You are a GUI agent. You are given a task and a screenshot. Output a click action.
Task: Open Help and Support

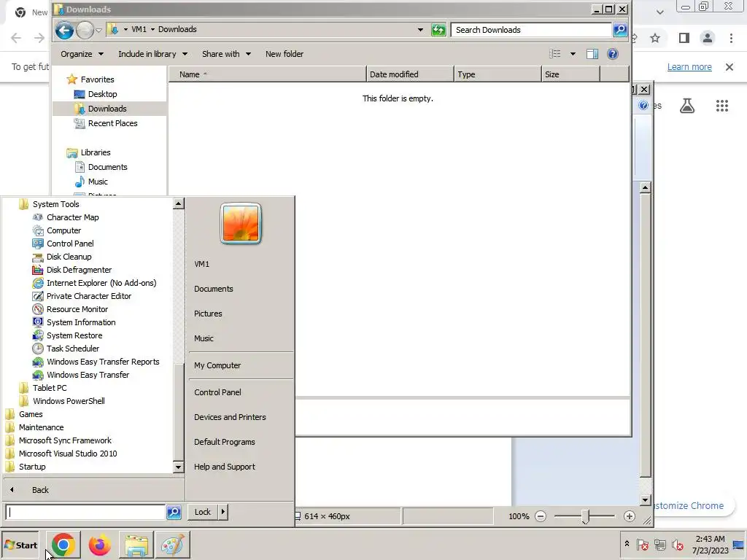pos(225,467)
